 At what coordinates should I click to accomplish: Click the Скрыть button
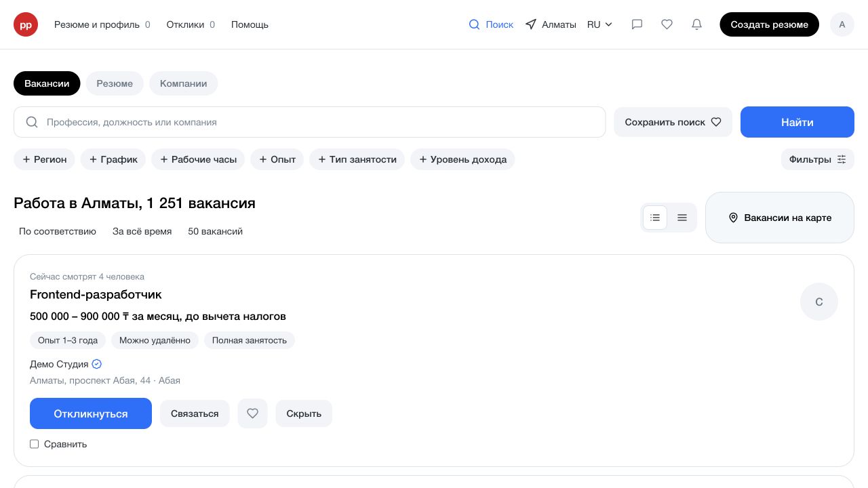pyautogui.click(x=304, y=413)
